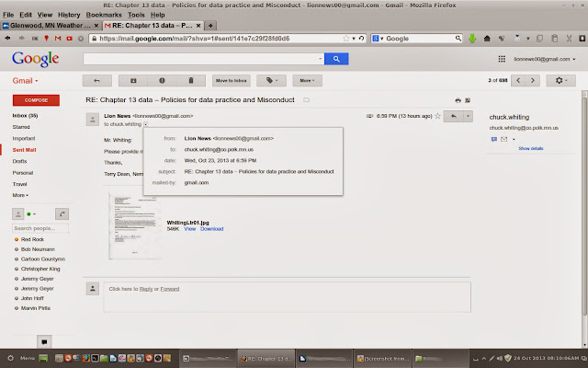
Task: Reply with the arrow button beside timestamp
Action: pos(453,117)
